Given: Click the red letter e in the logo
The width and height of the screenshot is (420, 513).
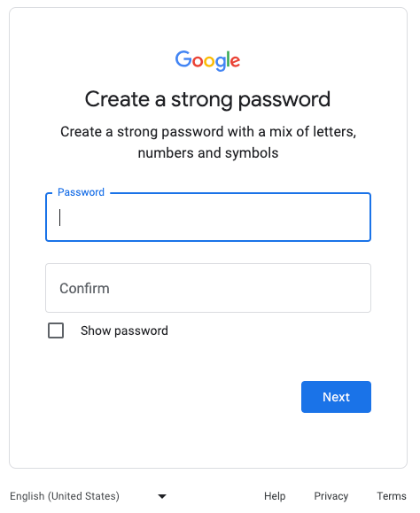Looking at the screenshot, I should [235, 61].
